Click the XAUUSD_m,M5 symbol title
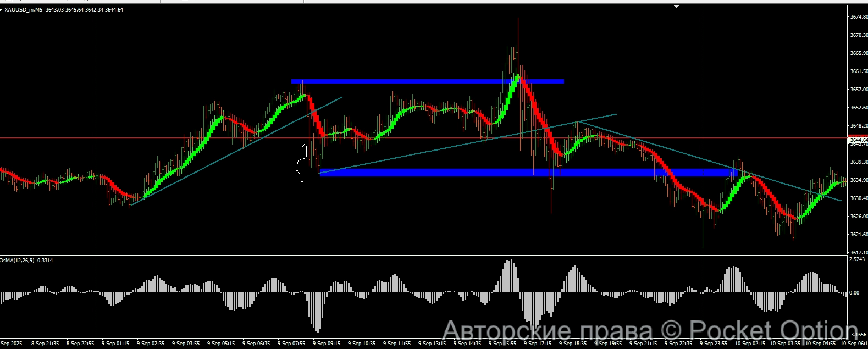The height and width of the screenshot is (349, 868). 24,10
